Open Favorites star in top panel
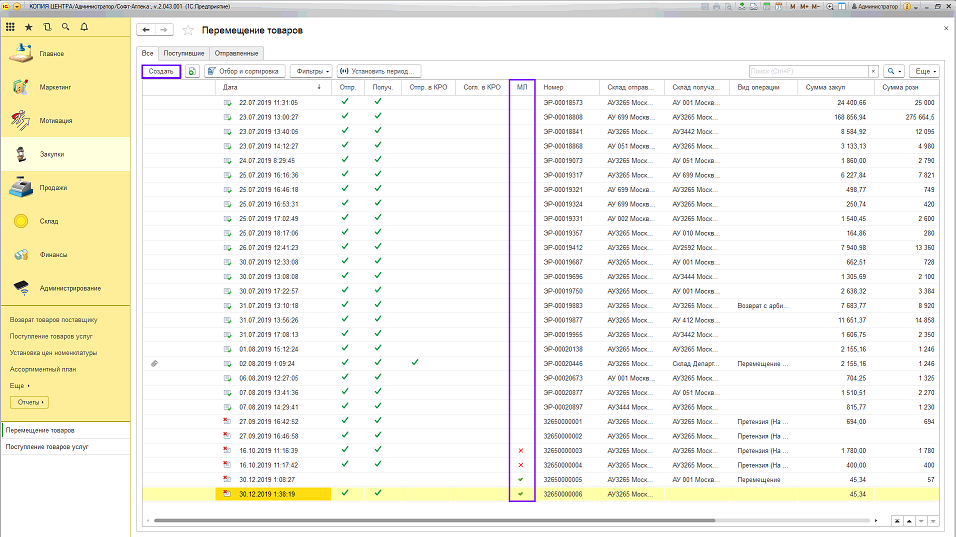 tap(29, 27)
